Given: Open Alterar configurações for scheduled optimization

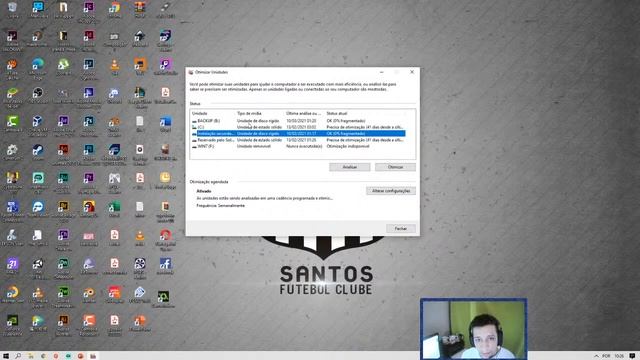Looking at the screenshot, I should click(x=391, y=191).
